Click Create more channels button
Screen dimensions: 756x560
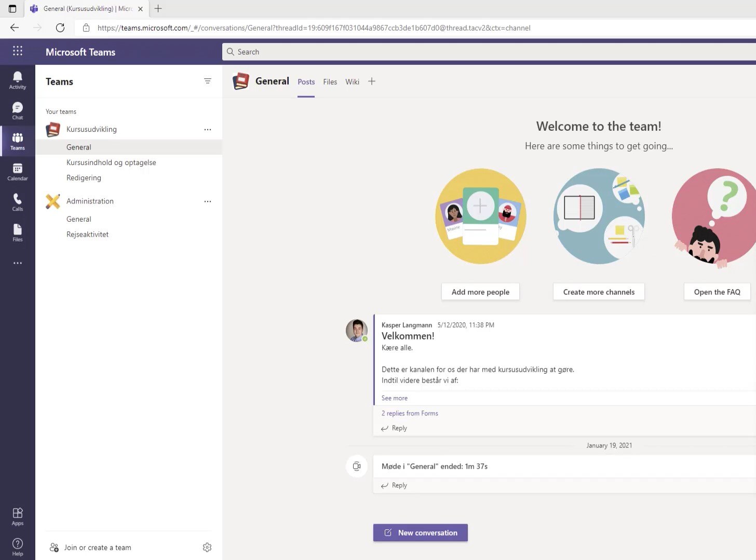[x=599, y=292]
